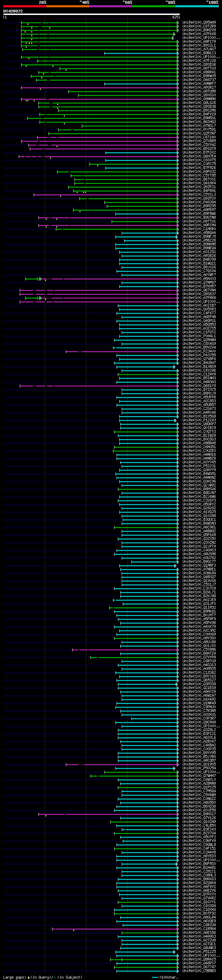The width and height of the screenshot is (222, 980).
Task: Pick the UniRef100_Q9XGS0 label
Action: tap(199, 95)
